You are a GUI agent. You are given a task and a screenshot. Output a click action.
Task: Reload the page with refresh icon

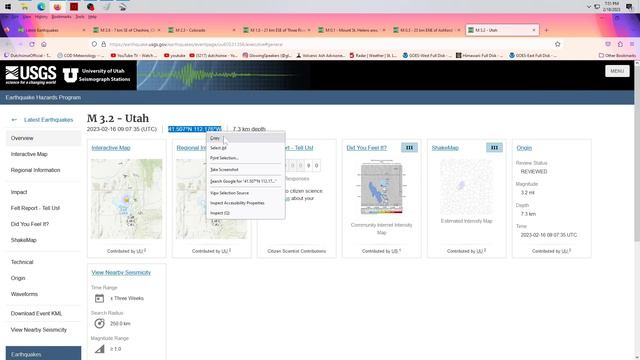pyautogui.click(x=32, y=44)
